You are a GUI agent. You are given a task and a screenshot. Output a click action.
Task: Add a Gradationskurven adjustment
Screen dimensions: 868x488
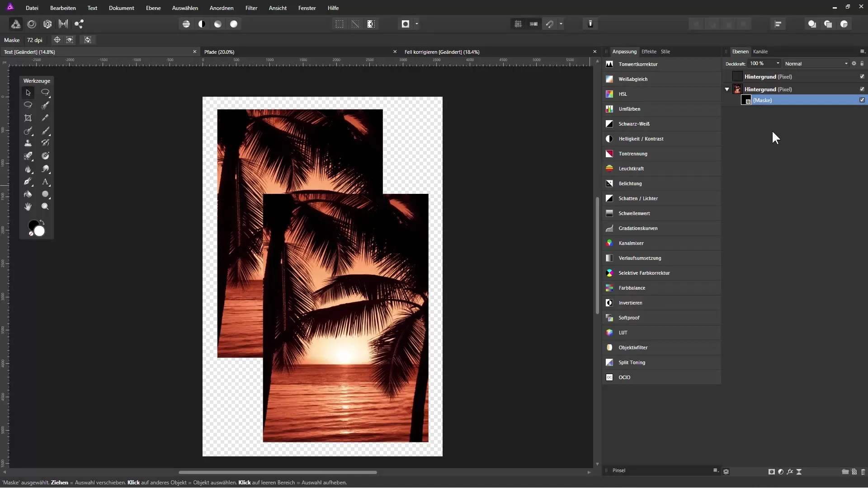coord(662,228)
